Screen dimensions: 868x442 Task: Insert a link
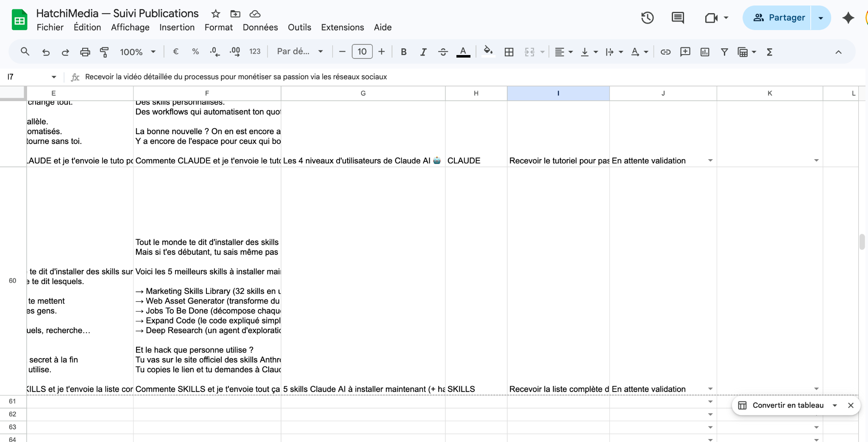tap(665, 52)
